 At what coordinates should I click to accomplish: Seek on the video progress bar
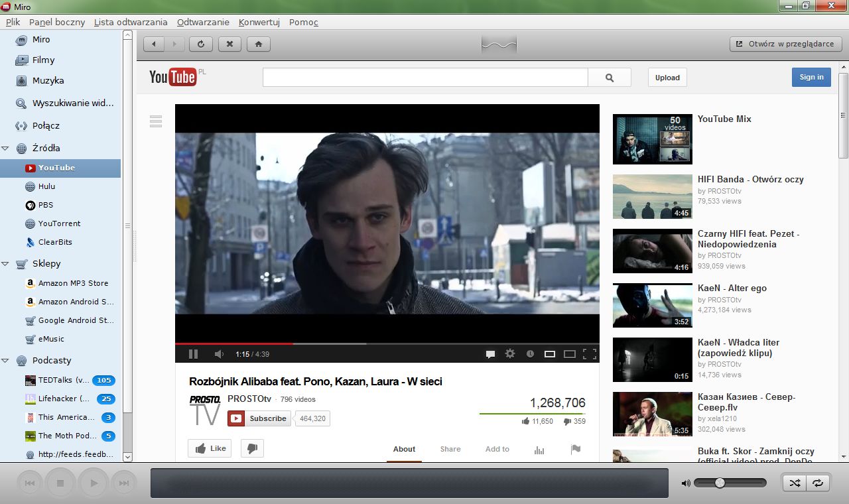point(387,344)
